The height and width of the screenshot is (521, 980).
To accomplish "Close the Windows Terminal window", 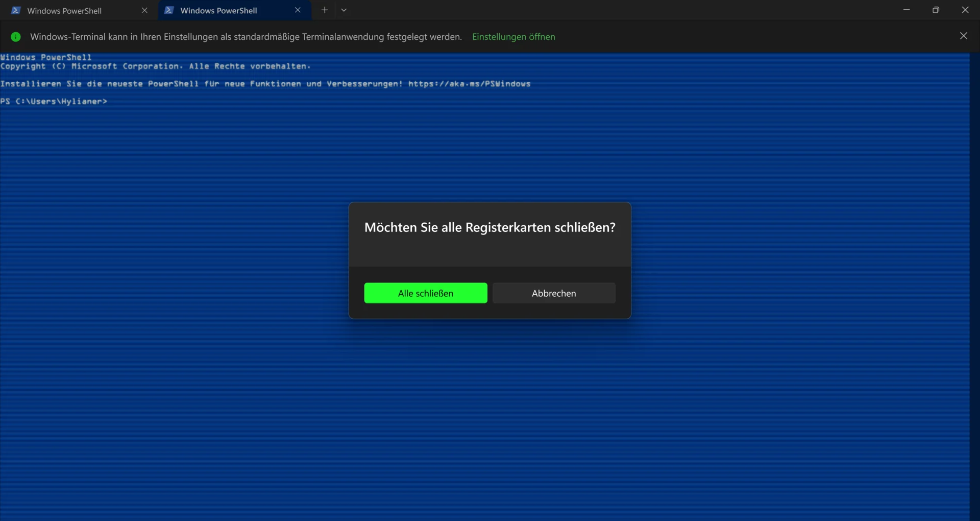I will tap(965, 10).
